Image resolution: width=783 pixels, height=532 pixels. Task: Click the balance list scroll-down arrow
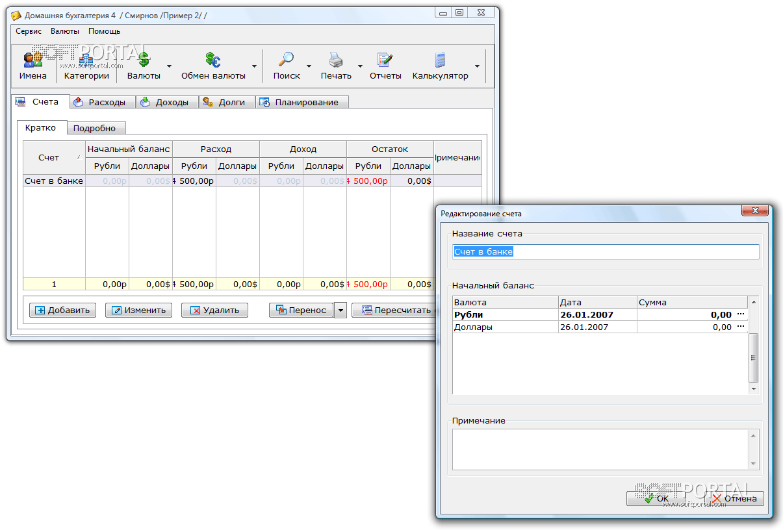click(754, 388)
